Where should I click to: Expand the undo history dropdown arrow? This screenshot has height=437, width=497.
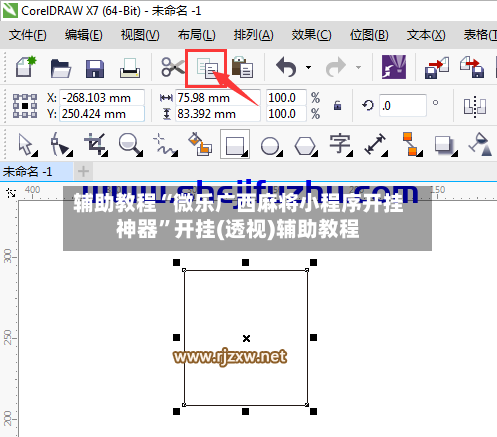click(x=309, y=68)
